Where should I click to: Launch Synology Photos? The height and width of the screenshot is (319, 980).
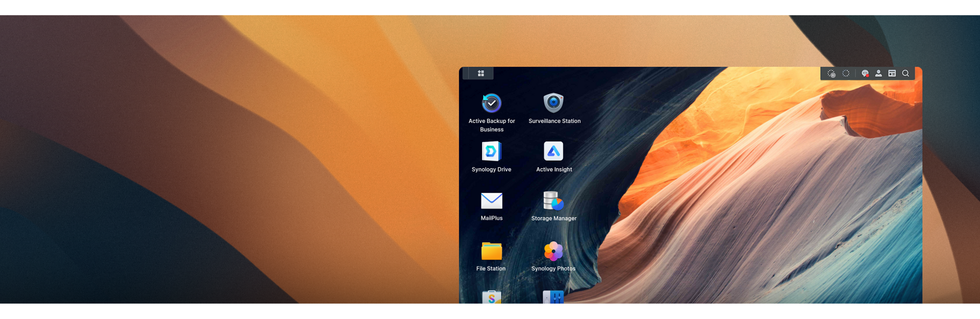pyautogui.click(x=553, y=251)
